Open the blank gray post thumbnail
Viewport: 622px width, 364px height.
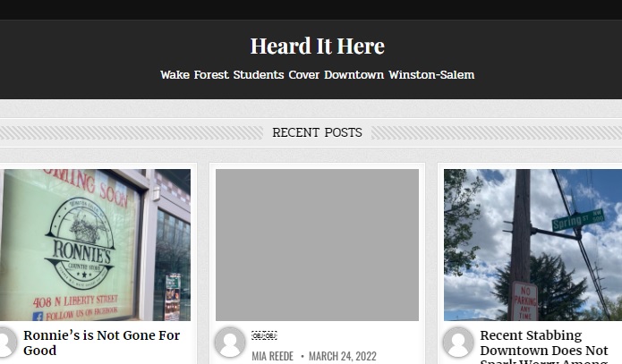317,245
